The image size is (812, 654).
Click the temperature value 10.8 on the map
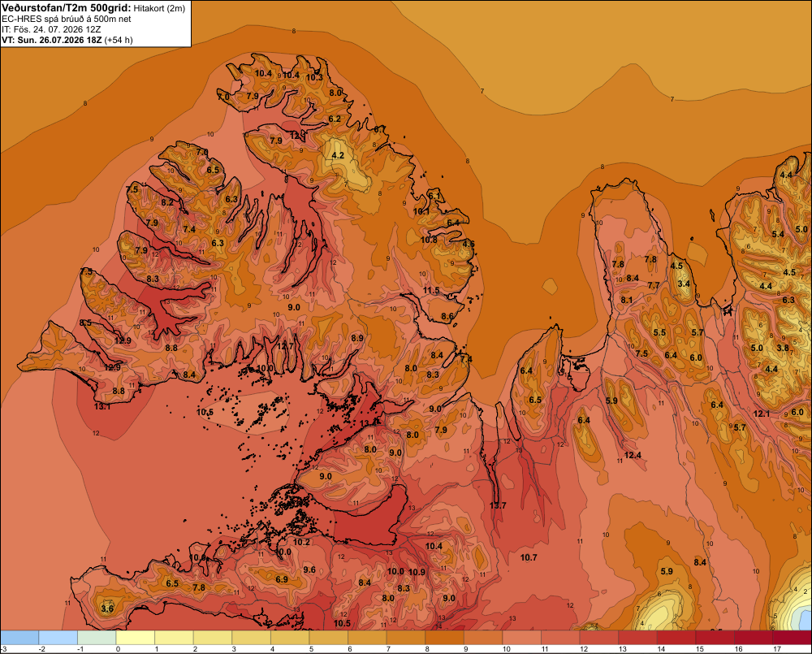pyautogui.click(x=429, y=240)
